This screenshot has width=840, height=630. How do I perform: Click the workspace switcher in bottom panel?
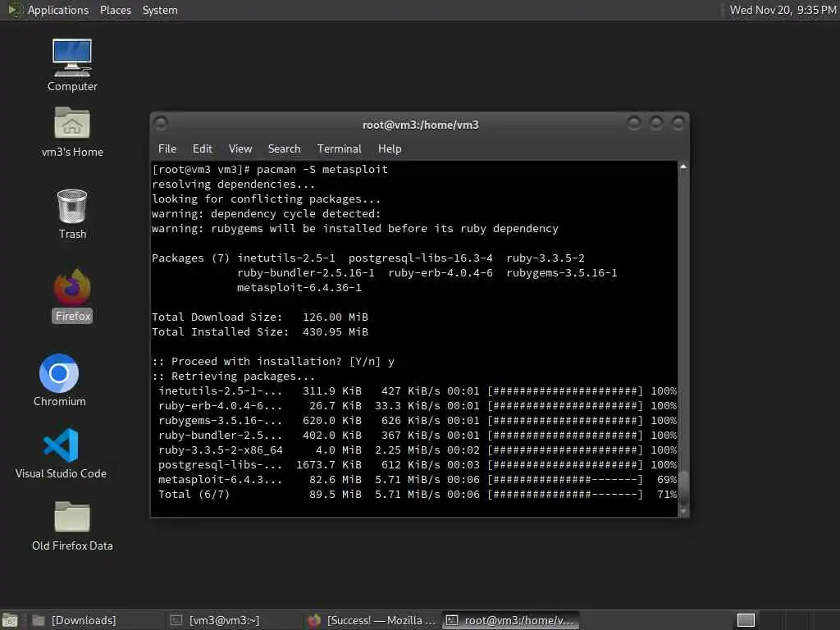click(746, 620)
